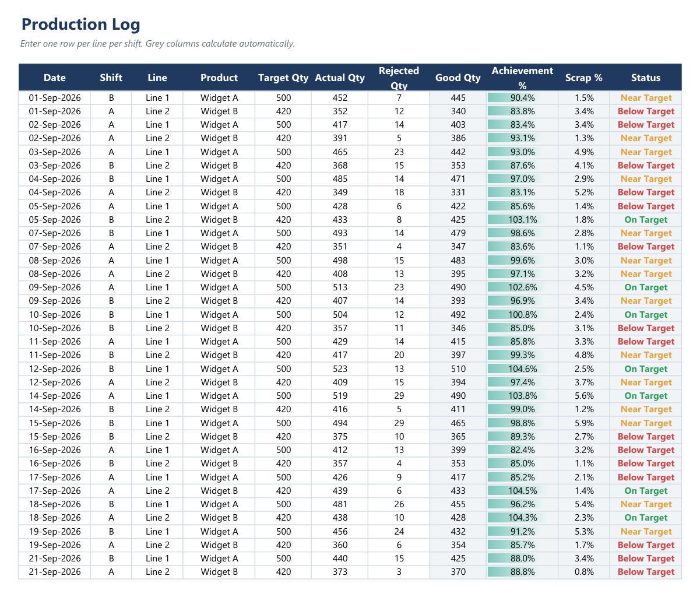The width and height of the screenshot is (700, 597).
Task: Select Actual Qty 523 on 12-Sep Line 1
Action: pos(340,369)
